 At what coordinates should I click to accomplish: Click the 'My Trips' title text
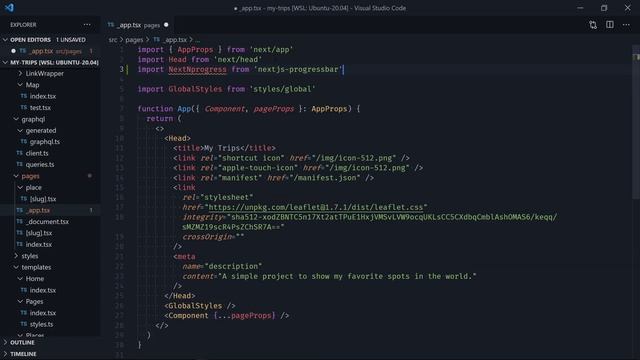point(222,148)
